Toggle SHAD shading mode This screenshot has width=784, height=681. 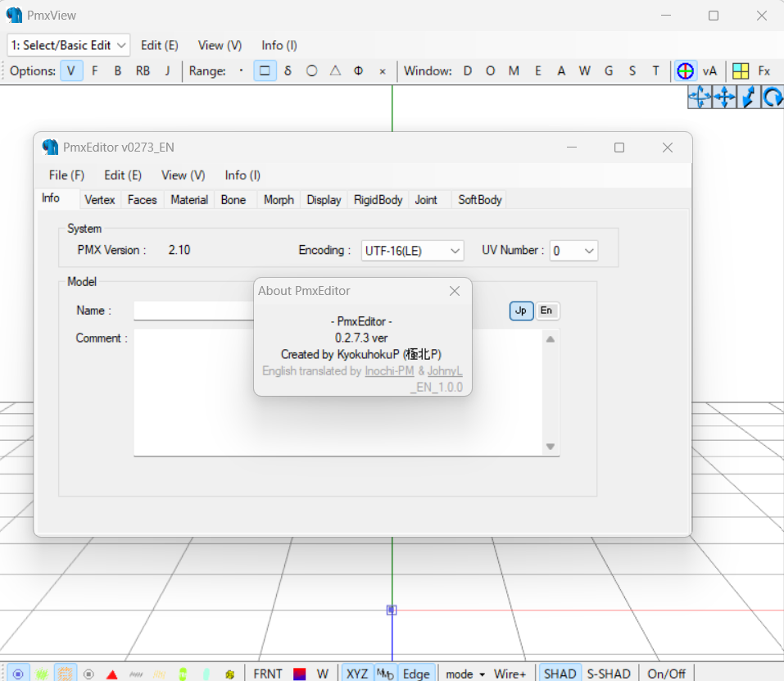coord(560,674)
